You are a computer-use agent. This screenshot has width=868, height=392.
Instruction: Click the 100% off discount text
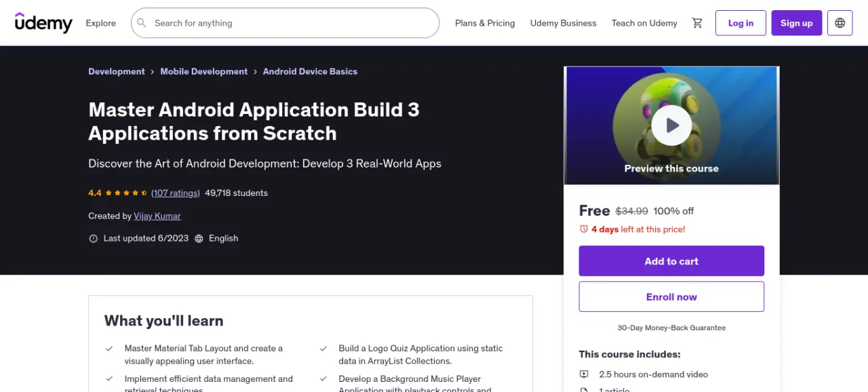click(x=673, y=211)
